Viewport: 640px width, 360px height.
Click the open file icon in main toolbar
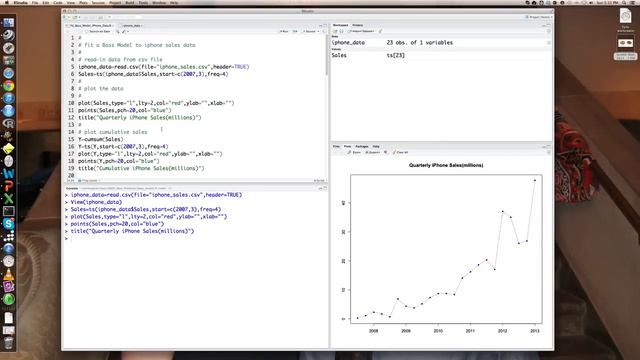point(75,17)
